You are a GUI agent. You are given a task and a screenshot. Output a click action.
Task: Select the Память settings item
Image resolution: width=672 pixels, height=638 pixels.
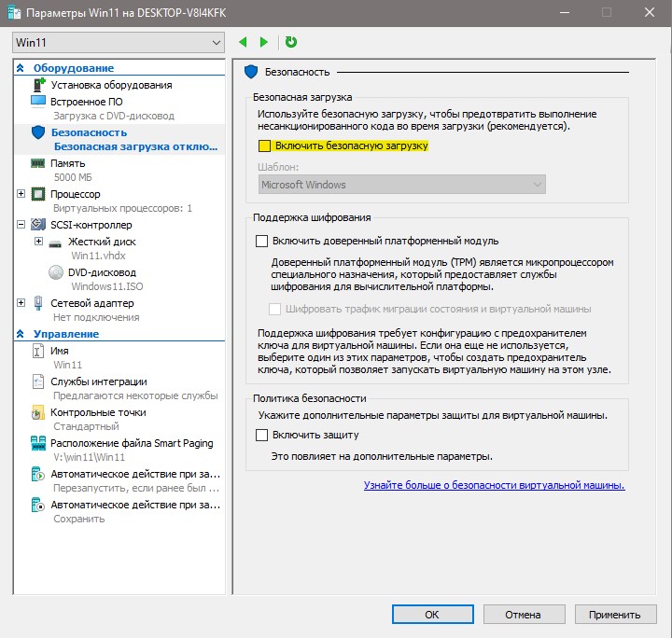68,163
